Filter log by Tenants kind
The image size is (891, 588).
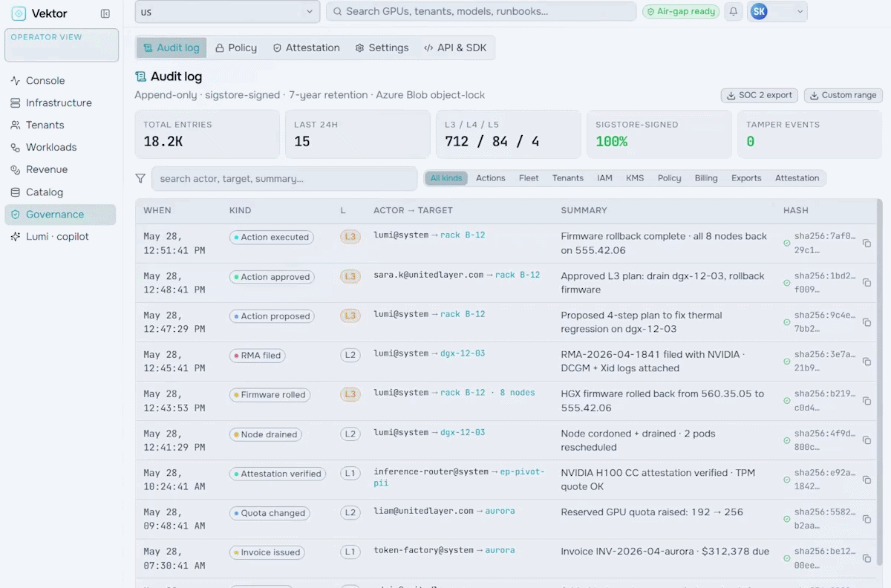(x=568, y=178)
